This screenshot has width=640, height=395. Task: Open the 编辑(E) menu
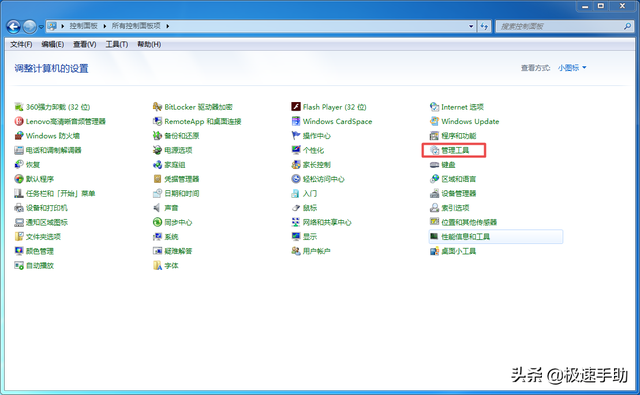coord(53,44)
